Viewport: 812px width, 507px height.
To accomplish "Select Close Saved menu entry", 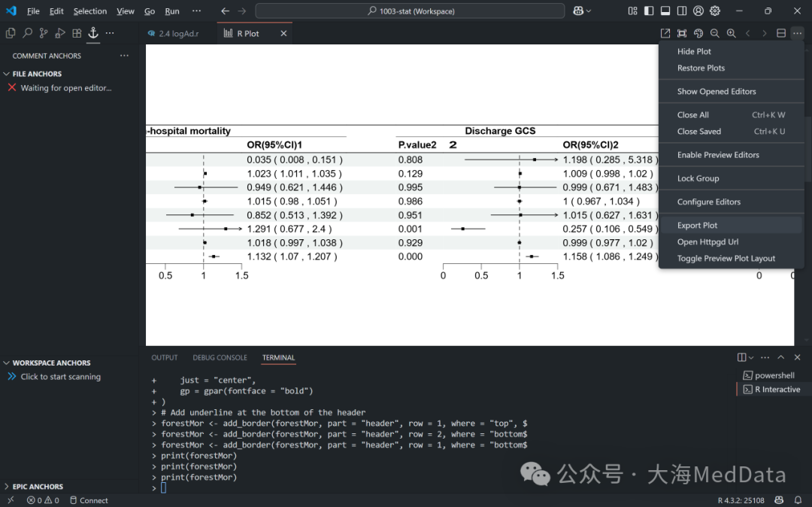I will click(x=732, y=131).
